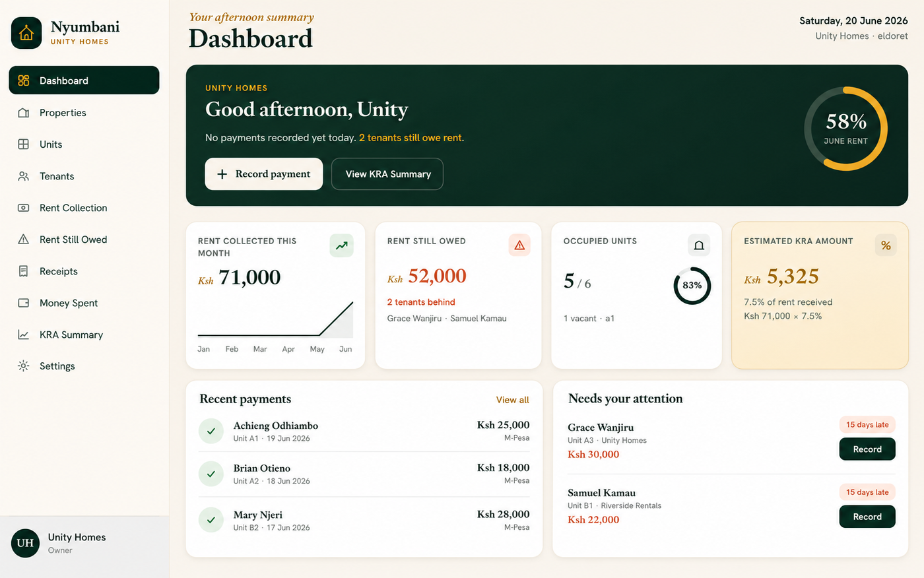Click the Nyumbani house logo icon

[26, 33]
